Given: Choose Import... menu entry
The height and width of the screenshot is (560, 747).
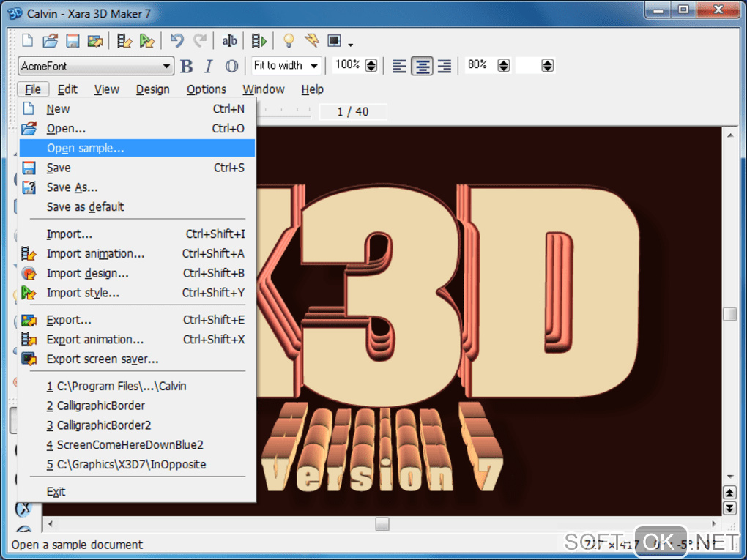Looking at the screenshot, I should tap(137, 234).
